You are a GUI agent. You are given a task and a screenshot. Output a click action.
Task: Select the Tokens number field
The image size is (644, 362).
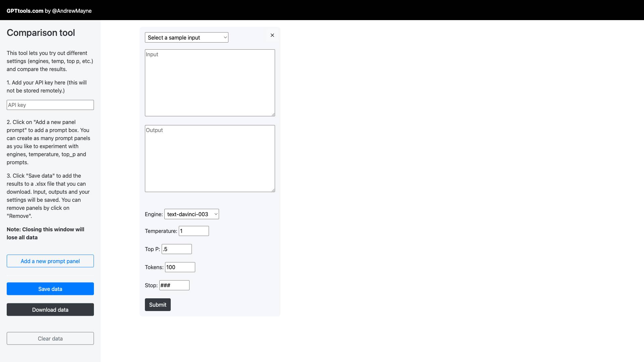180,267
